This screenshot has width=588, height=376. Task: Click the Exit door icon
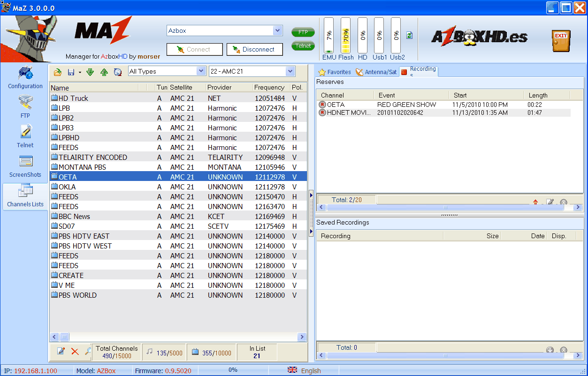pos(561,41)
